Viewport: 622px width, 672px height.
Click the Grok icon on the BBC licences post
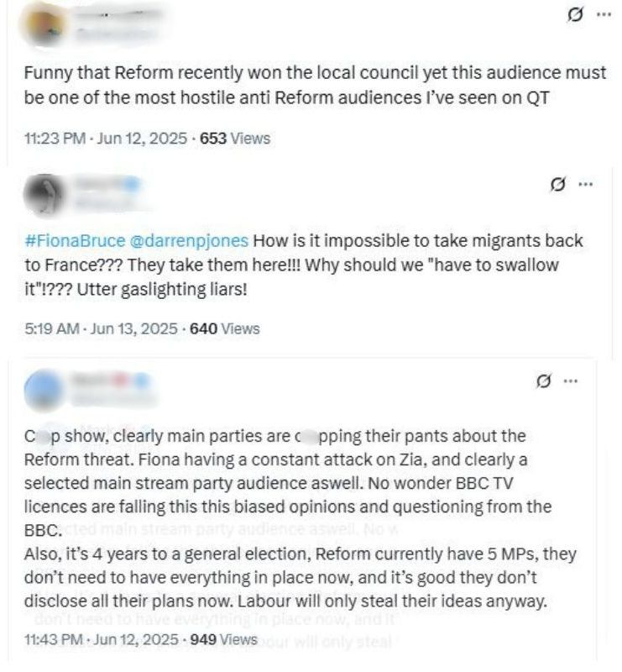[x=544, y=381]
